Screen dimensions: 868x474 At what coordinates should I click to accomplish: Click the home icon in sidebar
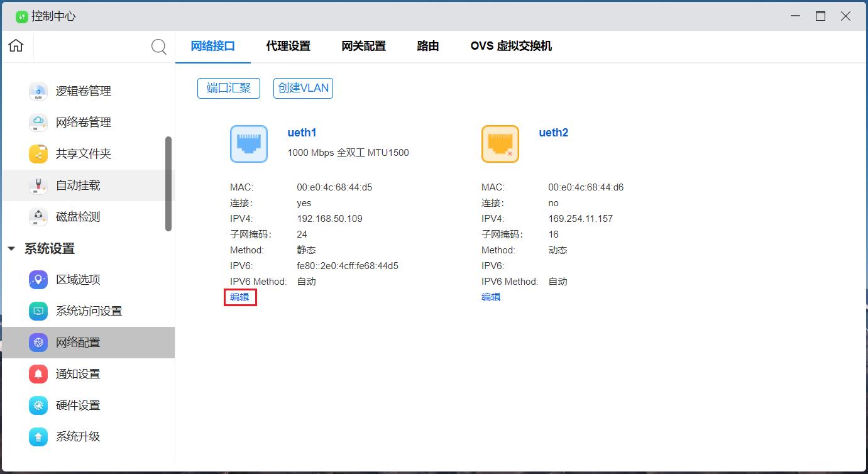pos(16,46)
